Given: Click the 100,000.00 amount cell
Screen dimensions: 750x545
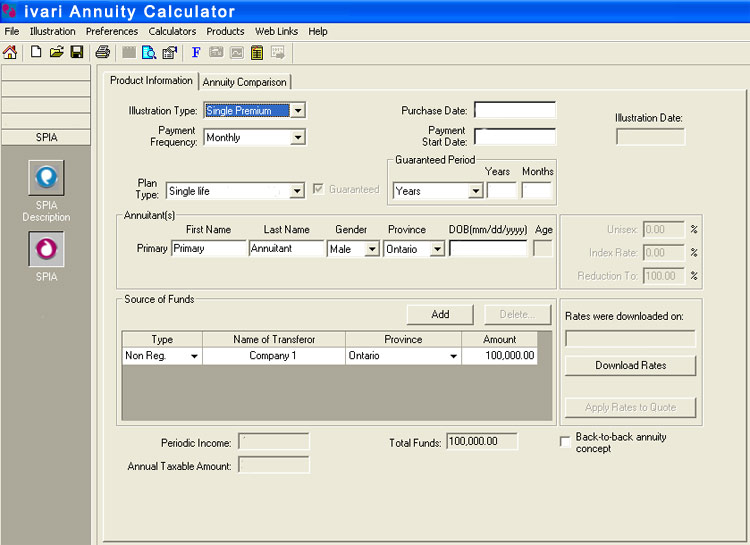Looking at the screenshot, I should point(499,356).
